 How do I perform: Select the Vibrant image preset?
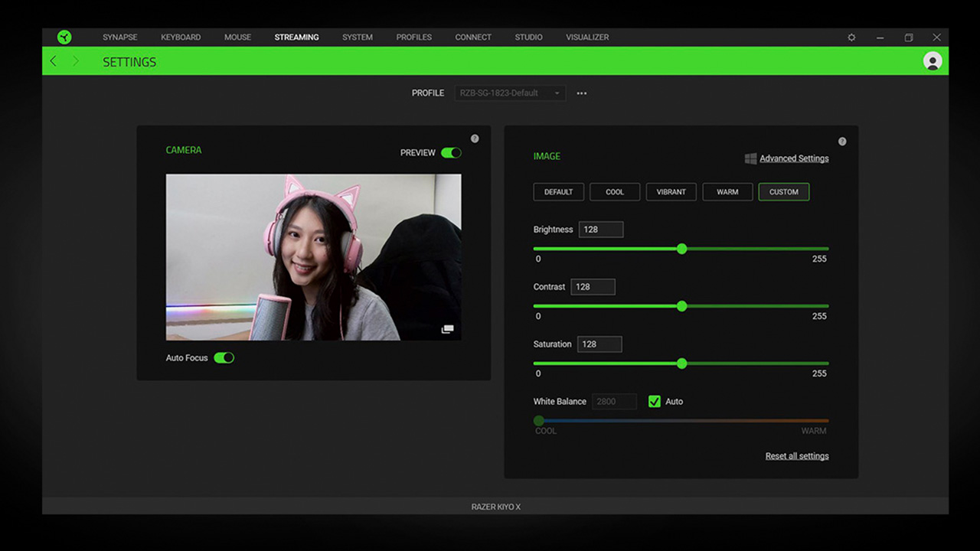click(671, 192)
